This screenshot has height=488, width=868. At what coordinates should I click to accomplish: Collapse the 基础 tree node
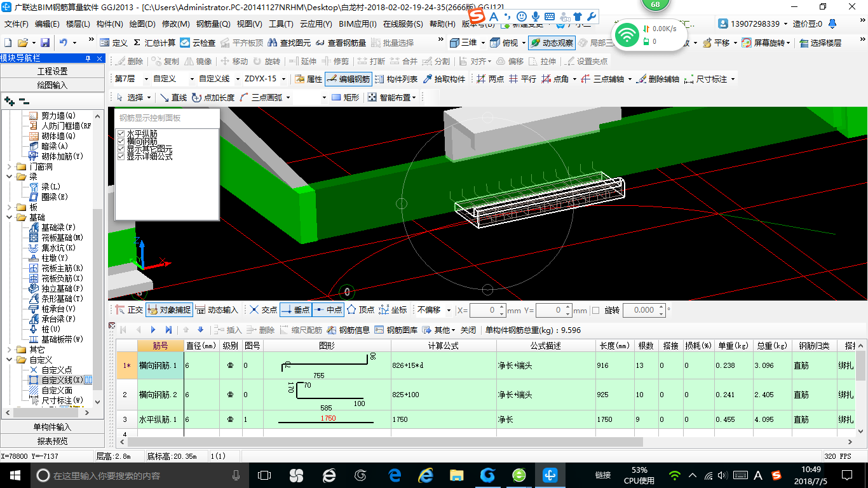[x=8, y=217]
